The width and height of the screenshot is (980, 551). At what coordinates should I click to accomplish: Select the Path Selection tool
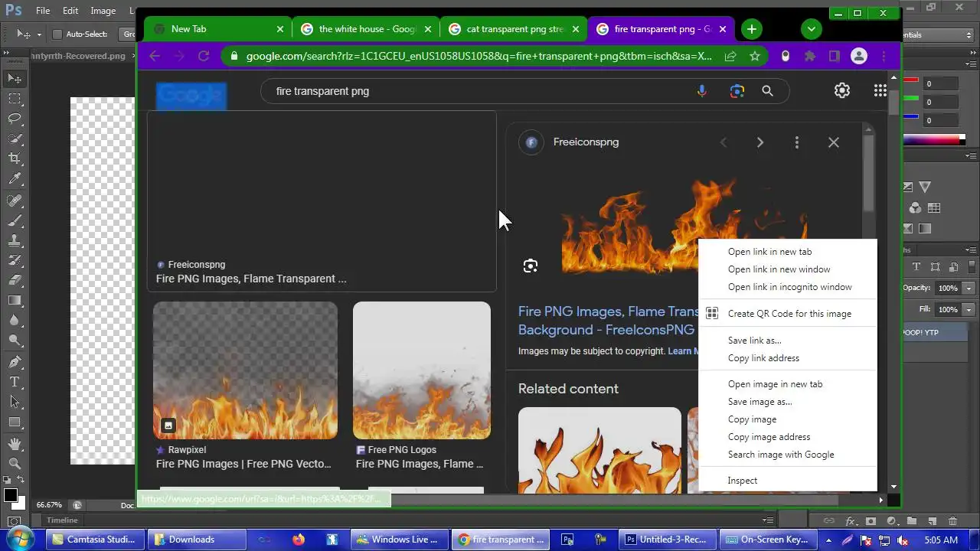15,401
